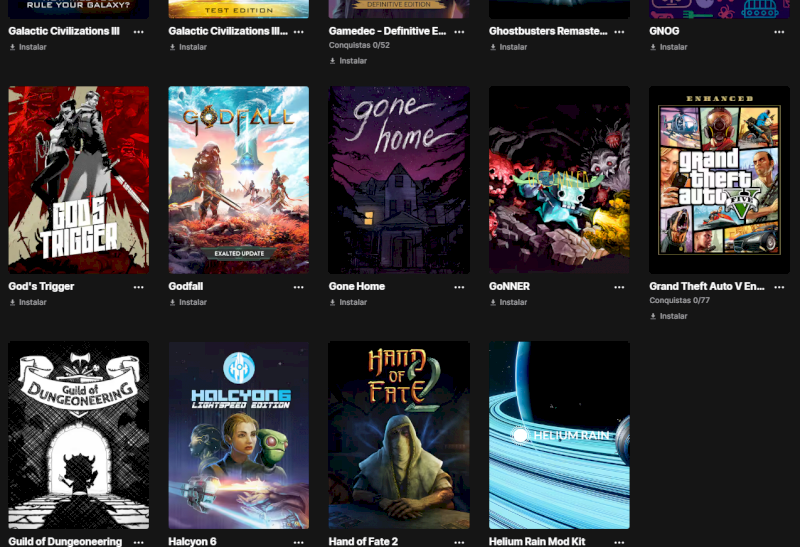Click the Galactic Civilizations III title
This screenshot has width=800, height=547.
[x=64, y=31]
